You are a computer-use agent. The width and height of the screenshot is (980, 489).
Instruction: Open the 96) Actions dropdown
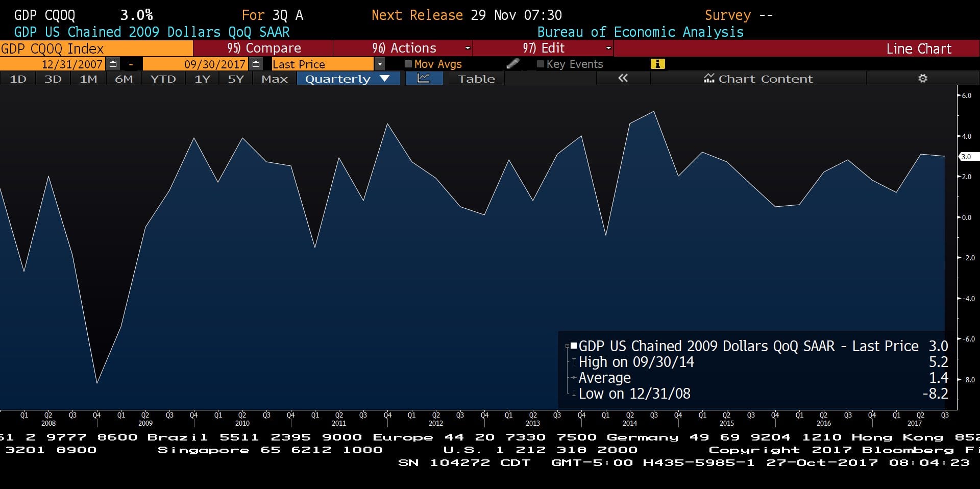403,48
